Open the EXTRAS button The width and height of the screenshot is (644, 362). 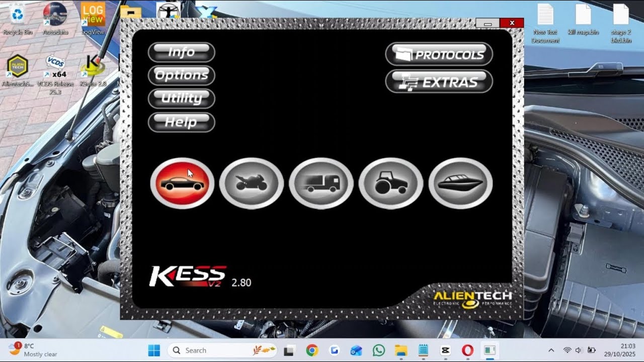(x=439, y=81)
